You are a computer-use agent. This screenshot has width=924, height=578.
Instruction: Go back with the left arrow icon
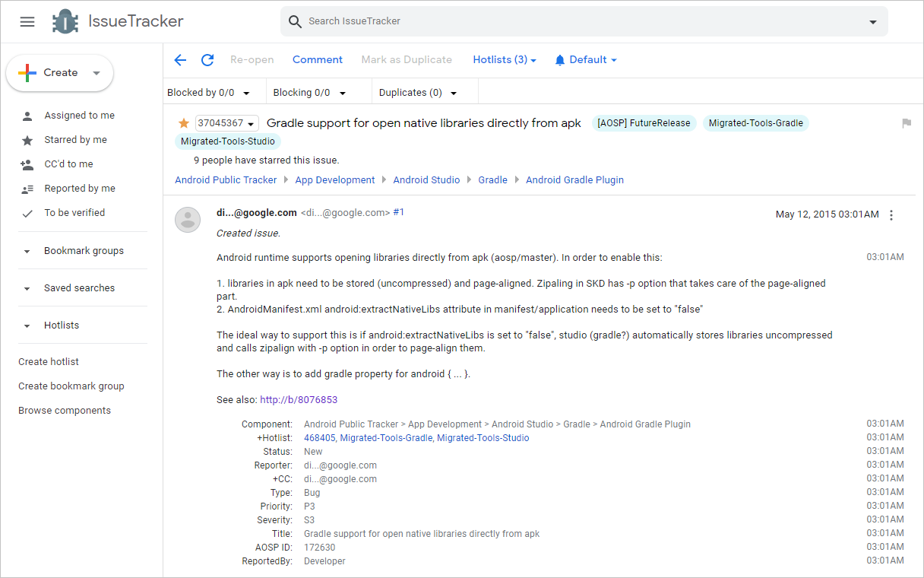click(180, 60)
